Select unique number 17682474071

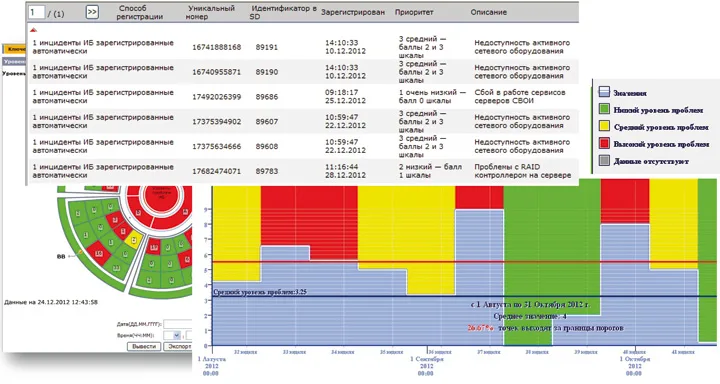[216, 171]
